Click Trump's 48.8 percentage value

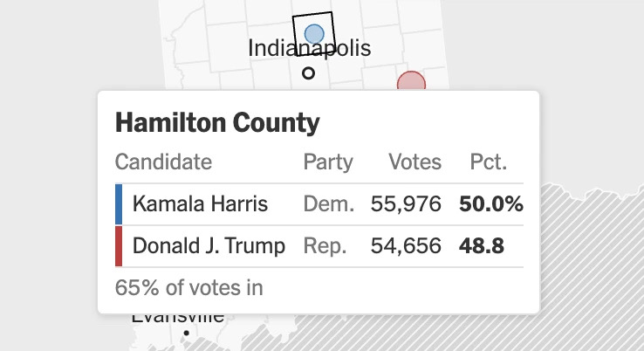click(482, 245)
